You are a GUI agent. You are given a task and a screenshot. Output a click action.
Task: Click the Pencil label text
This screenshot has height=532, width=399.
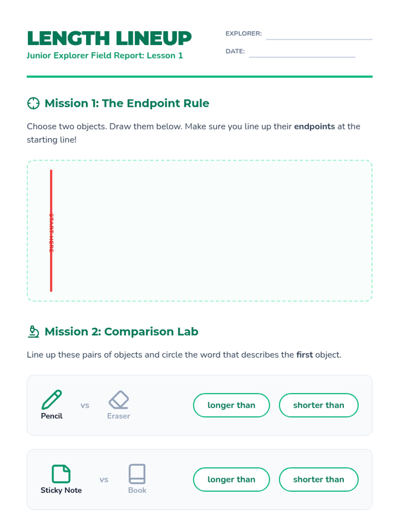(52, 416)
